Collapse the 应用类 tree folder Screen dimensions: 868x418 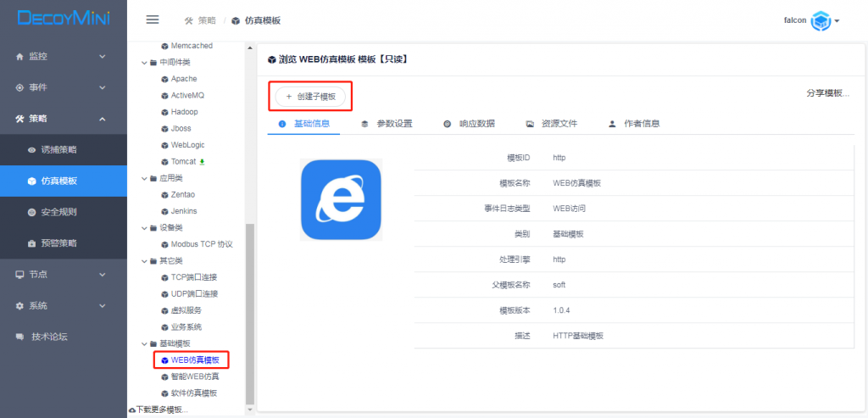pyautogui.click(x=145, y=178)
